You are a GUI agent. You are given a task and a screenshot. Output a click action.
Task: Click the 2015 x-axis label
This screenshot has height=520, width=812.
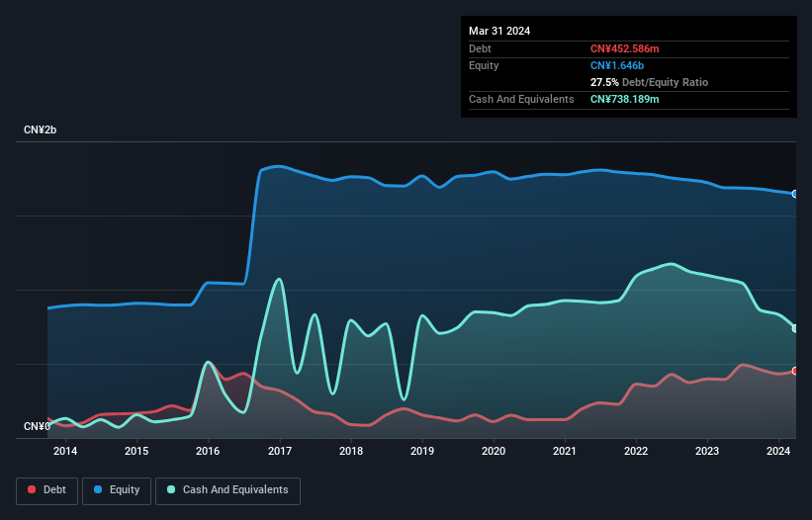pyautogui.click(x=136, y=451)
